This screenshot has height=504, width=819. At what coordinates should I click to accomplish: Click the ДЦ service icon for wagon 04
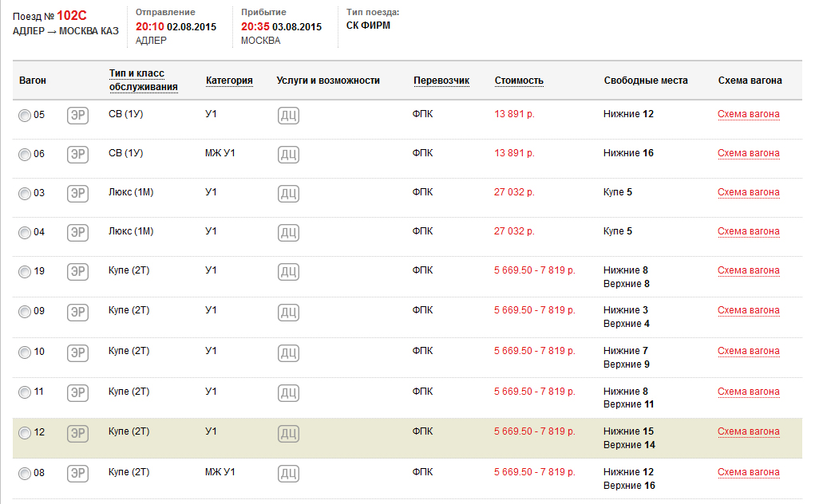click(x=288, y=233)
